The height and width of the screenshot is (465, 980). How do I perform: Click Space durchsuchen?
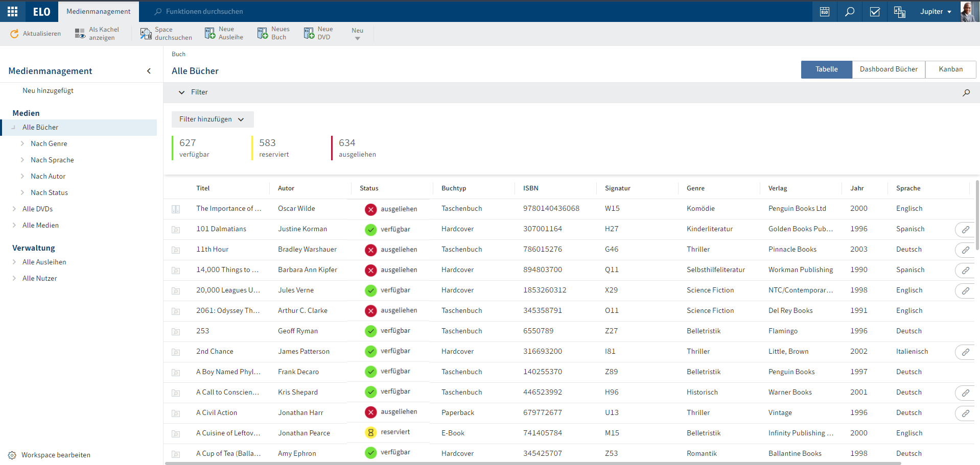click(x=167, y=34)
